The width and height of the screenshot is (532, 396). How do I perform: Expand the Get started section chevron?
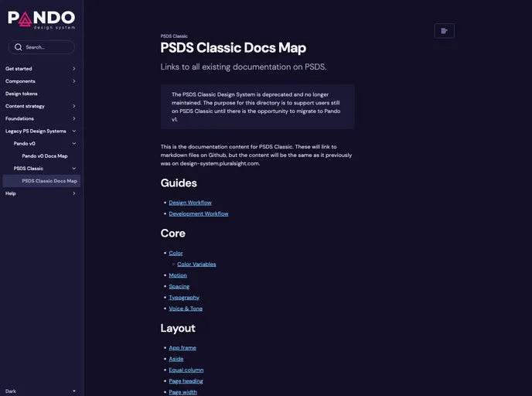pyautogui.click(x=74, y=69)
